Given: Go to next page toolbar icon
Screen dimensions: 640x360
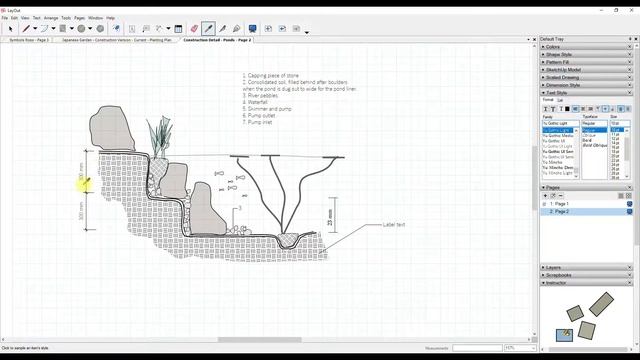Looking at the screenshot, I should [x=296, y=29].
